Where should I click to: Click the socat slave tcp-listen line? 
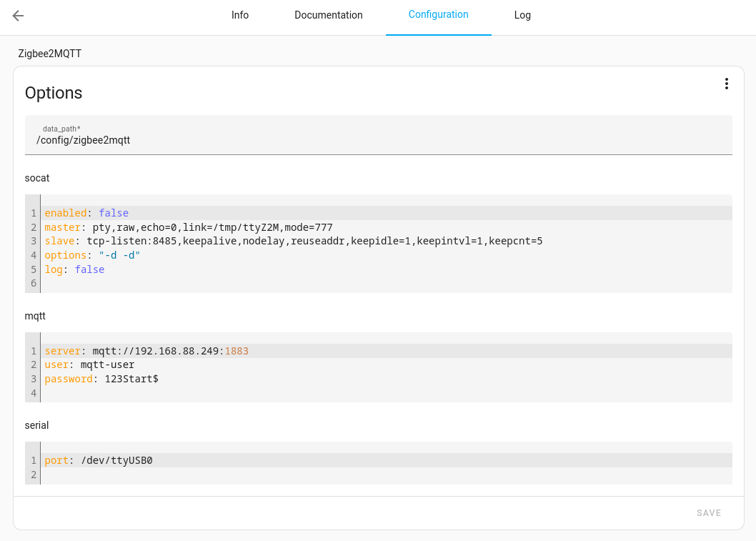[x=293, y=241]
